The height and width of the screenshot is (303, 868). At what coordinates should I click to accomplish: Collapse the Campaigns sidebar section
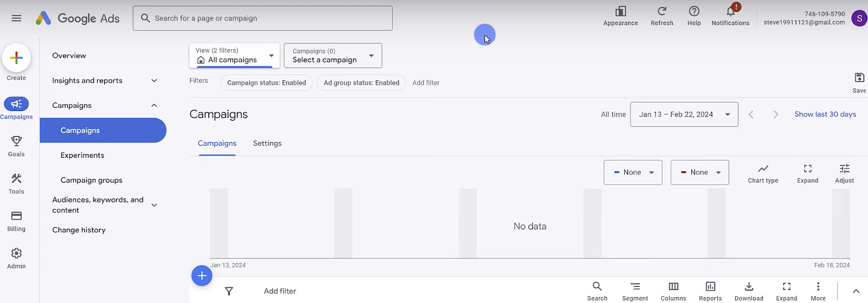(x=154, y=106)
